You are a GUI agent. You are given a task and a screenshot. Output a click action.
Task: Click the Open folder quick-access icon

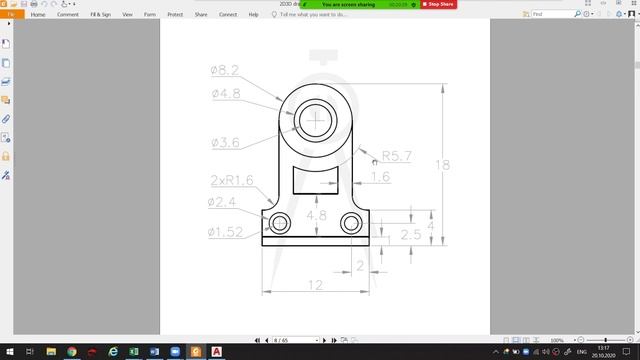[x=13, y=4]
